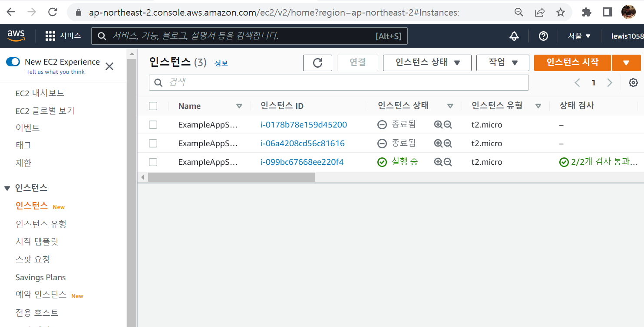Open table preferences gear icon
The width and height of the screenshot is (644, 327).
click(x=633, y=82)
